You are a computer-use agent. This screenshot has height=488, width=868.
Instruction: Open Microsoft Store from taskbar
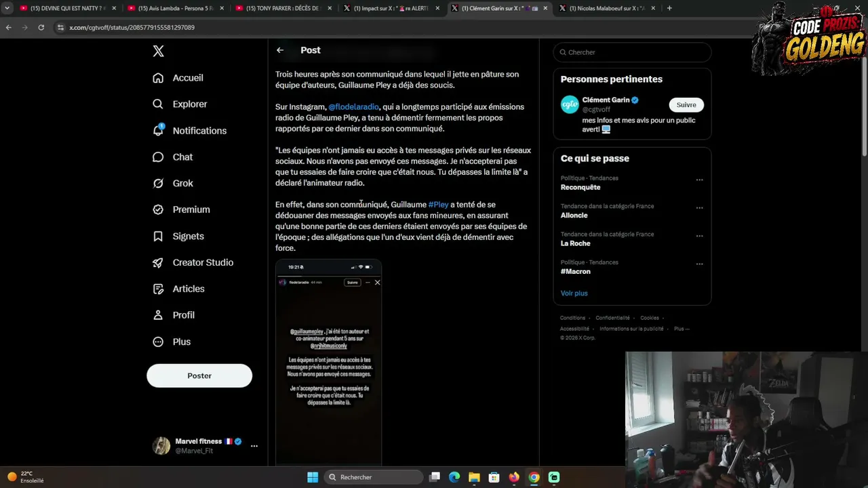pyautogui.click(x=494, y=477)
